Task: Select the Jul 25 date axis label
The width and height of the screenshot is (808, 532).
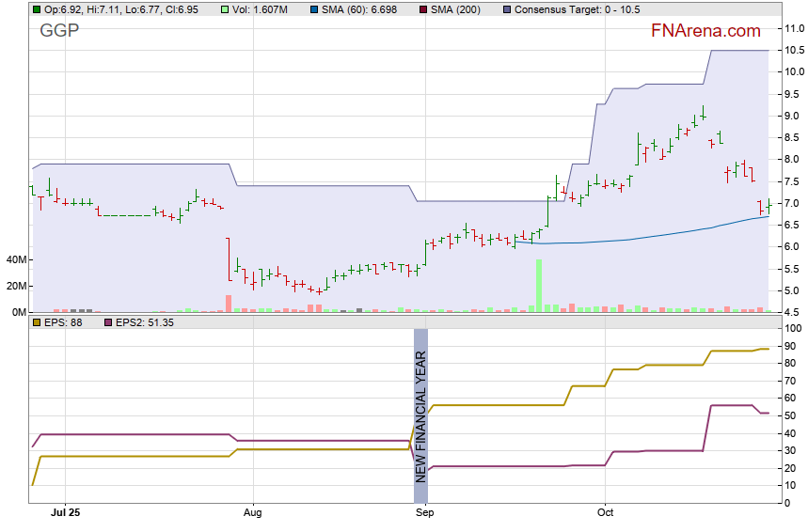Action: pyautogui.click(x=65, y=513)
